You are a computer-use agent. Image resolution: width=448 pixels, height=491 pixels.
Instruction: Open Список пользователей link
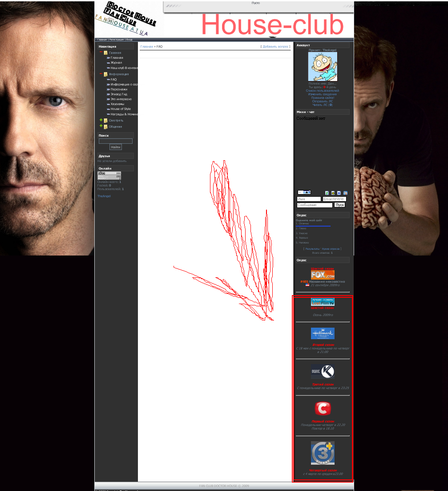(322, 91)
